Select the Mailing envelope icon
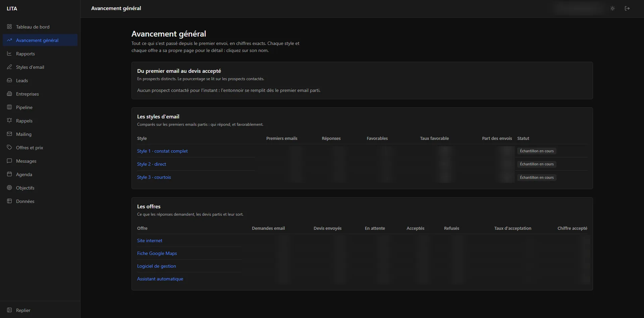 coord(9,134)
